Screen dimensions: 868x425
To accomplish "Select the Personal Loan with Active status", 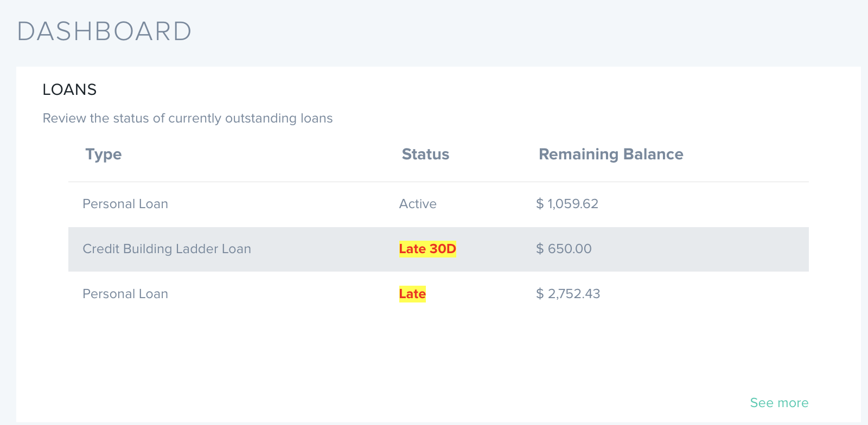I will pos(125,204).
